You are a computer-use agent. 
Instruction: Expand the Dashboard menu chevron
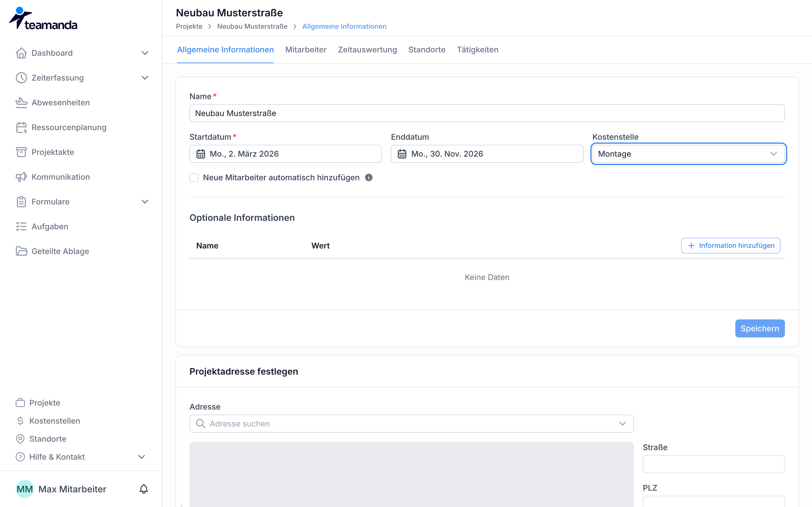(145, 53)
